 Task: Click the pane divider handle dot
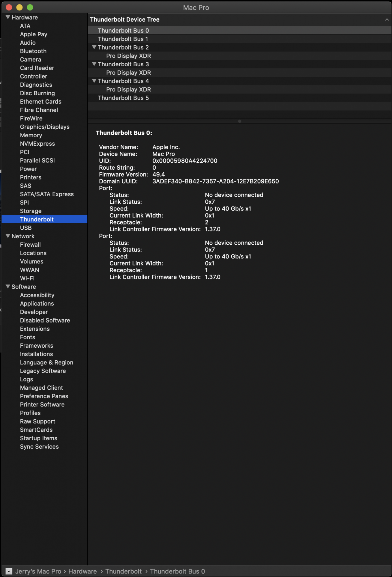(239, 121)
